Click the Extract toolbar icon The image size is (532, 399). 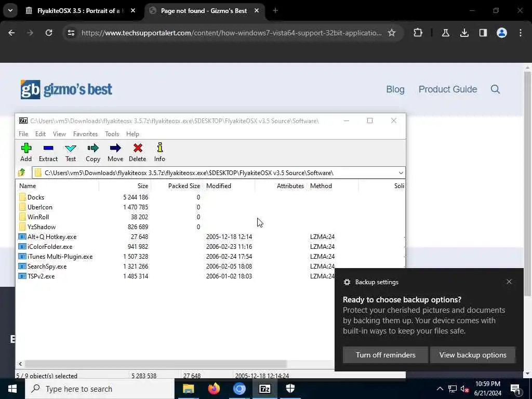[x=48, y=148]
